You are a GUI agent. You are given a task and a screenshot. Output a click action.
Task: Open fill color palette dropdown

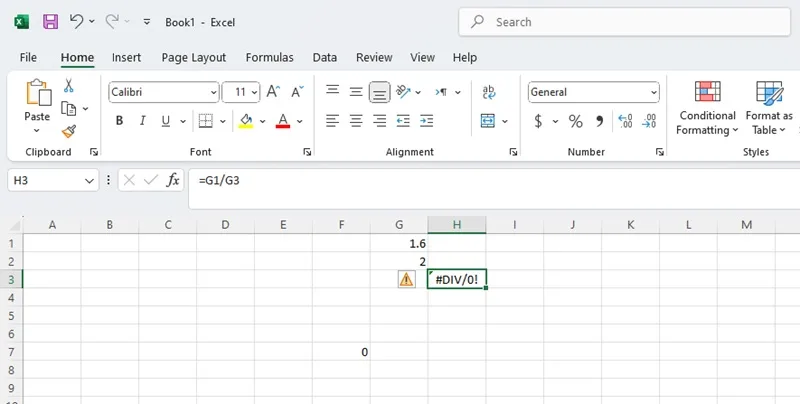coord(262,121)
